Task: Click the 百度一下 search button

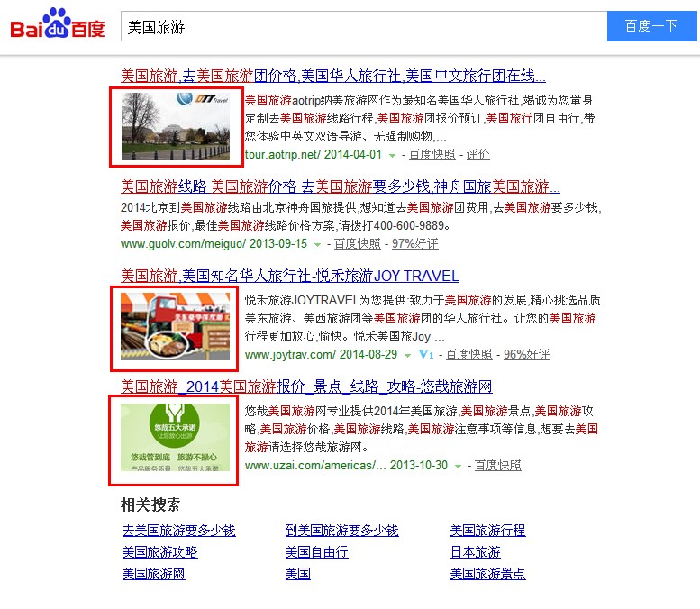Action: [651, 26]
